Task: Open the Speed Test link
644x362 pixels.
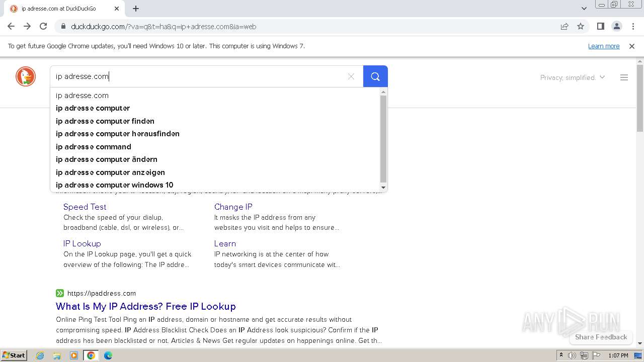Action: [x=85, y=207]
